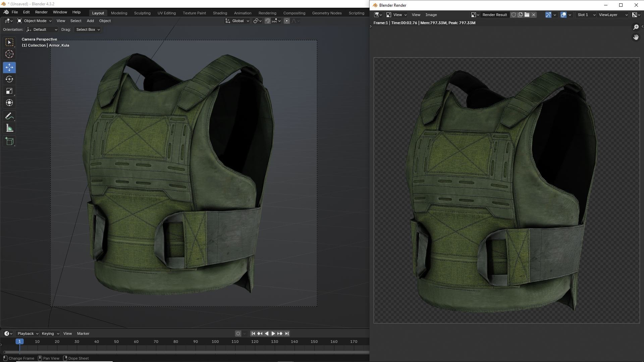Click the Add menu in 3D viewport header
This screenshot has width=644, height=362.
[x=90, y=21]
